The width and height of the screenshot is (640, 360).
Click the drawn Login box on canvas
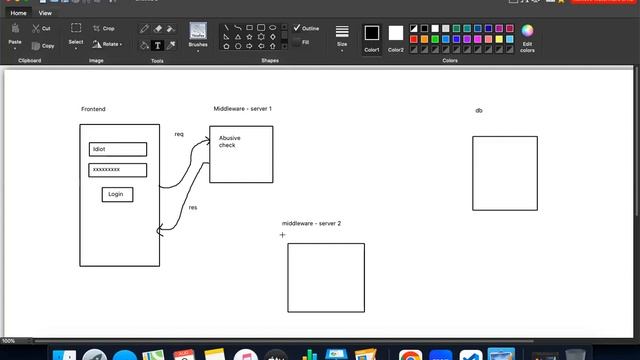click(x=118, y=194)
